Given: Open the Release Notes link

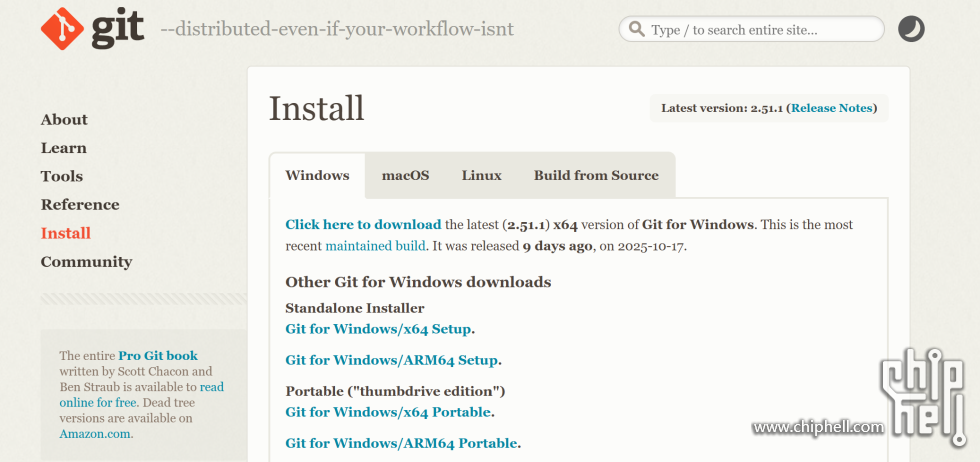Looking at the screenshot, I should point(833,108).
